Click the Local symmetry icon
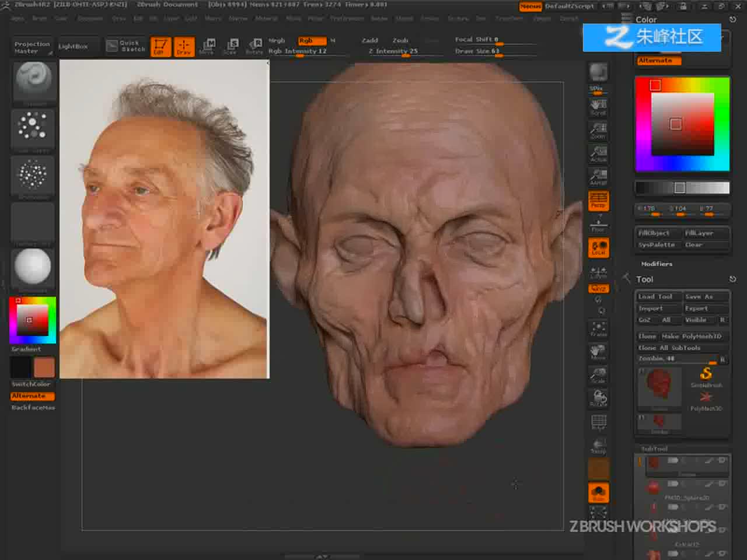This screenshot has width=747, height=560. pos(598,248)
